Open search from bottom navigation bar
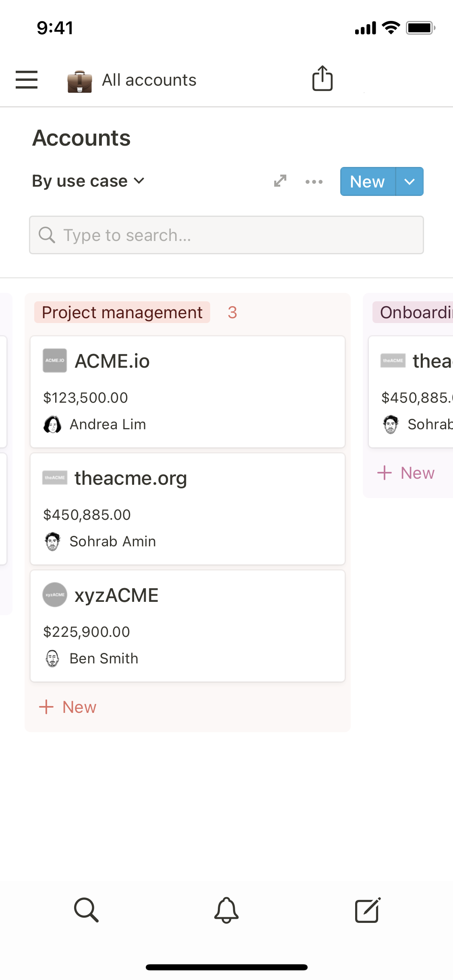 point(86,910)
